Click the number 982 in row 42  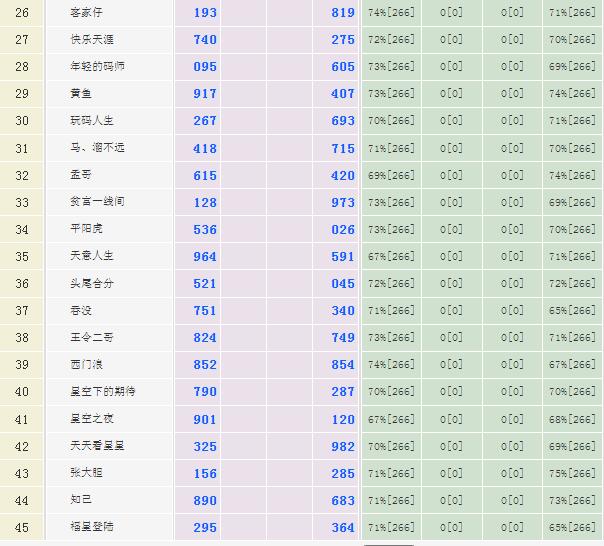pos(343,446)
